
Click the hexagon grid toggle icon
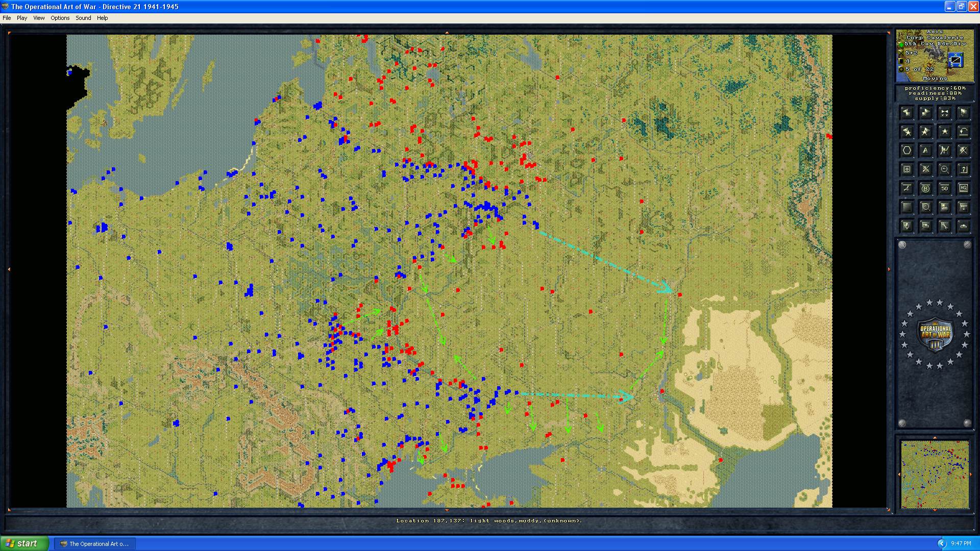(x=907, y=151)
